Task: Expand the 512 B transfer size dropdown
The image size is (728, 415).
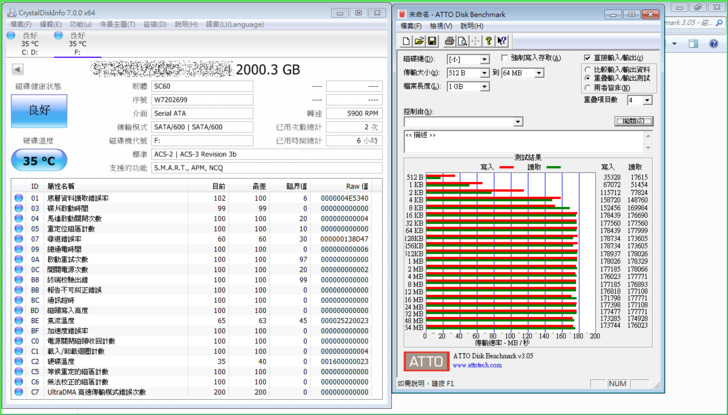Action: point(484,73)
